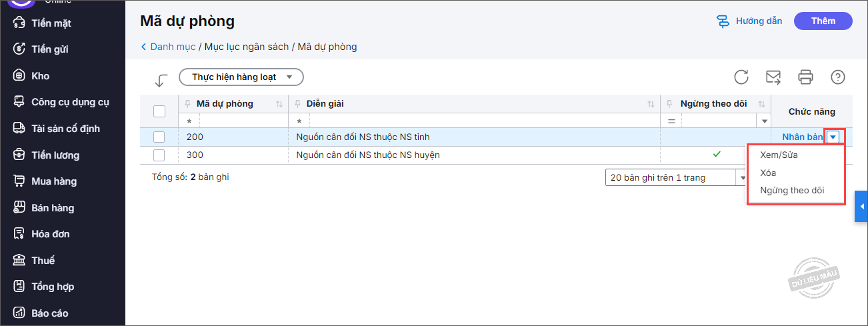Open the Hướng dẫn guide link
868x326 pixels.
coord(749,21)
